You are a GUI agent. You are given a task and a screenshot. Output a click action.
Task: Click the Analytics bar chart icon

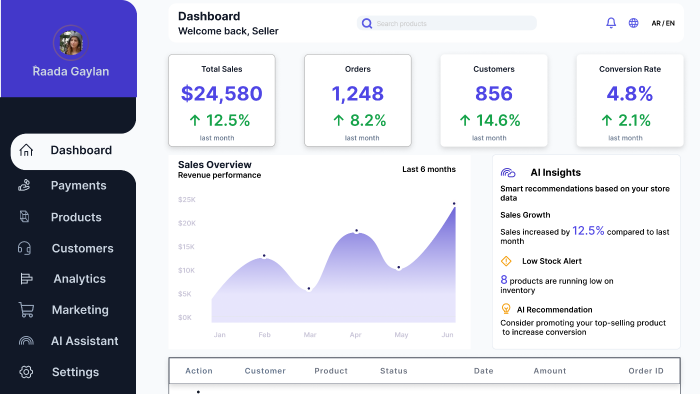click(26, 279)
